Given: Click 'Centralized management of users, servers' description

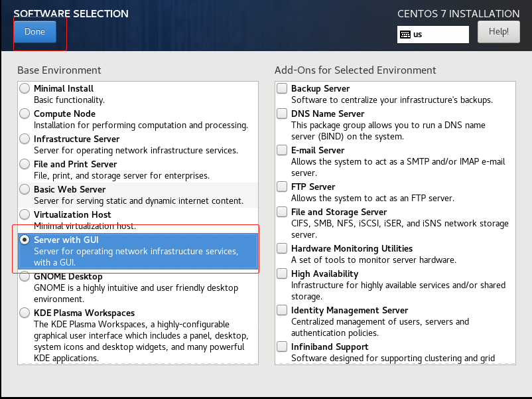Looking at the screenshot, I should pos(380,327).
